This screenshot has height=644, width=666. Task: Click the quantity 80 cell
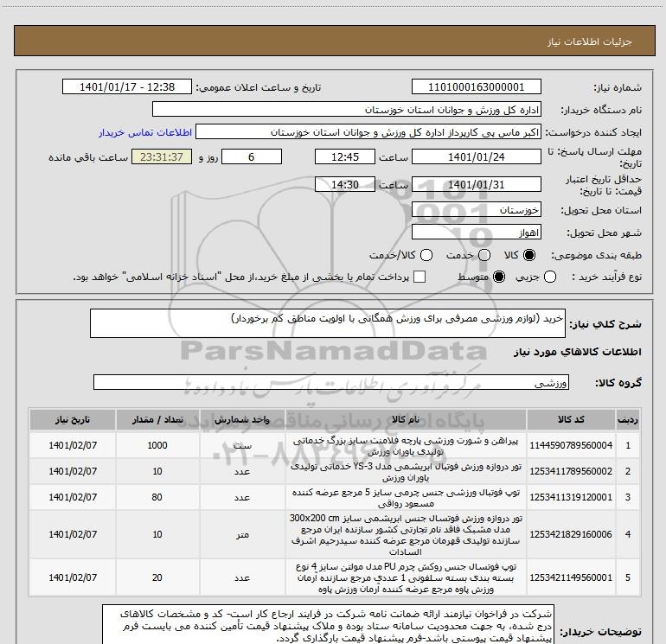click(x=157, y=497)
